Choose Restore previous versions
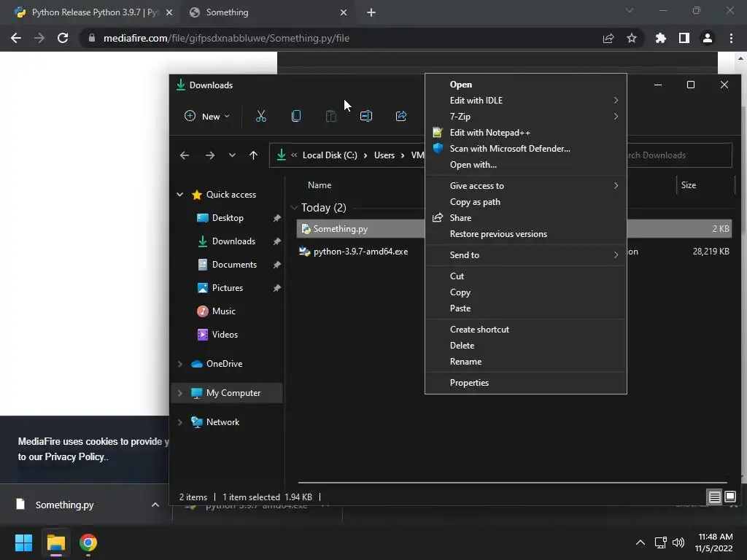 [x=525, y=234]
